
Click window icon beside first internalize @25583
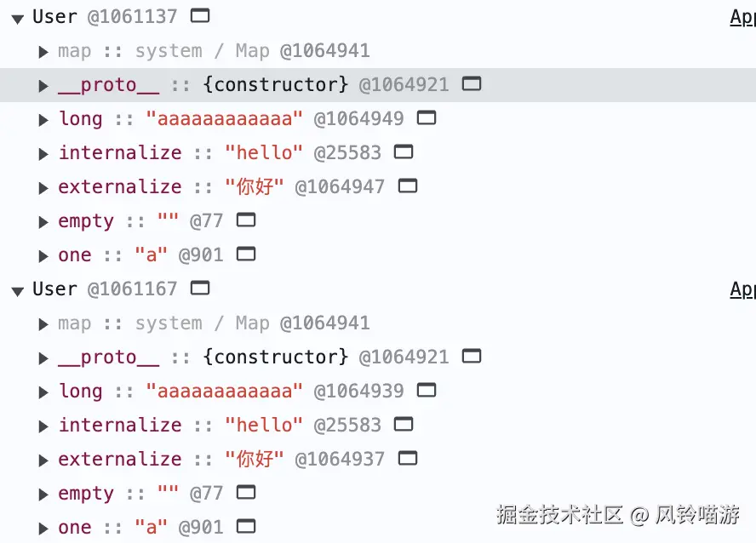404,151
